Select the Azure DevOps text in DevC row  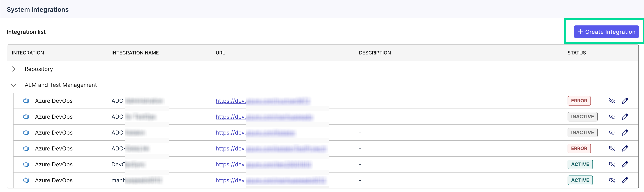[x=54, y=164]
